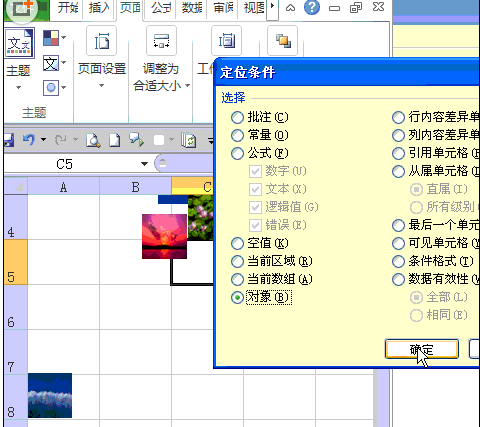Expand the theme Colors dropdown arrow

(x=64, y=38)
